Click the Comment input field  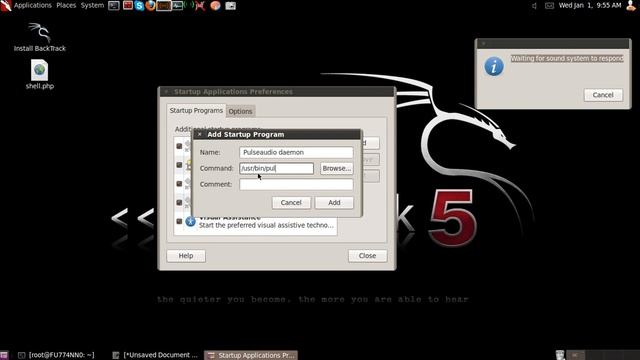(x=296, y=184)
